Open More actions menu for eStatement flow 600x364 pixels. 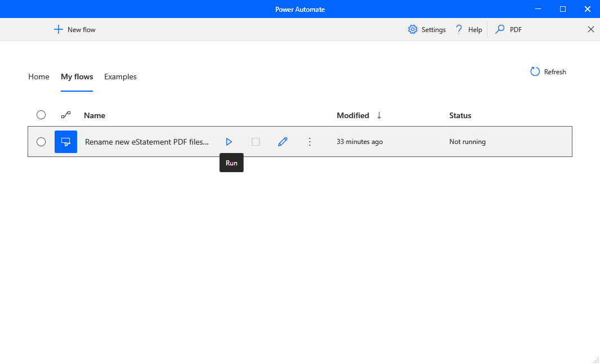310,142
